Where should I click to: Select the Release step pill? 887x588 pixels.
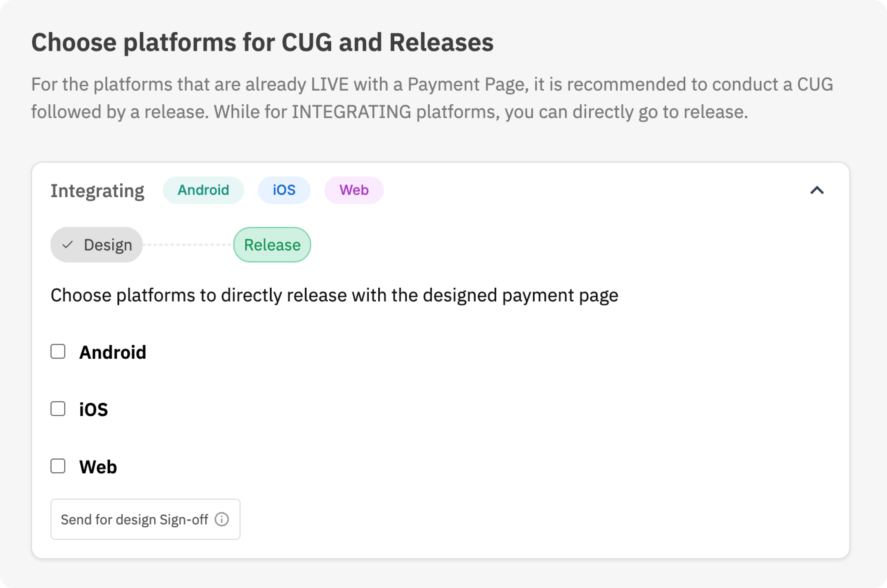coord(272,245)
